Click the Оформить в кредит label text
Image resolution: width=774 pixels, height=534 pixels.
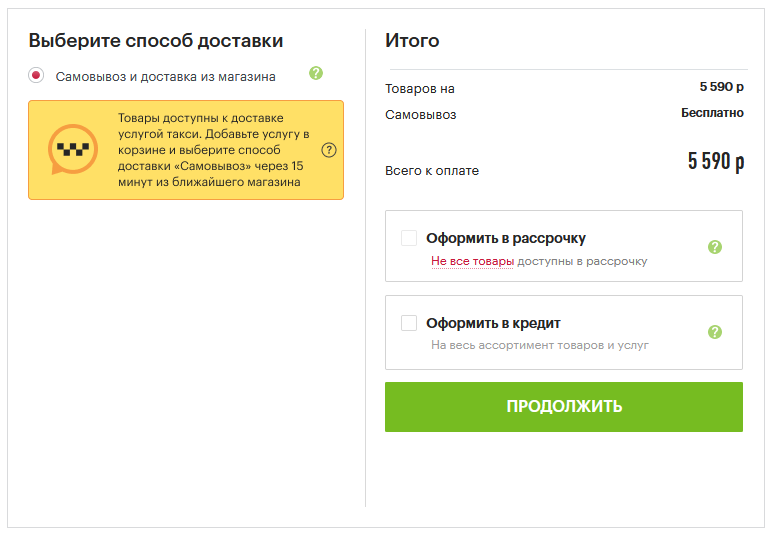tap(493, 323)
